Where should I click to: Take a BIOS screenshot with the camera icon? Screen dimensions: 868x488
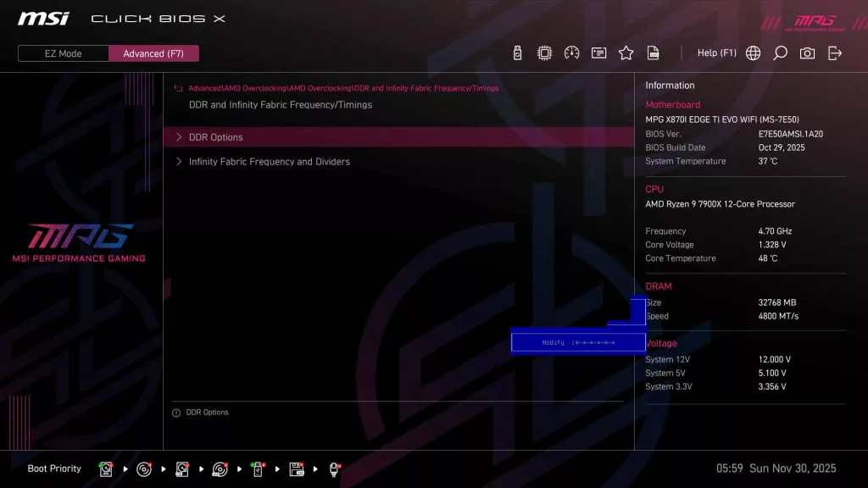click(807, 53)
